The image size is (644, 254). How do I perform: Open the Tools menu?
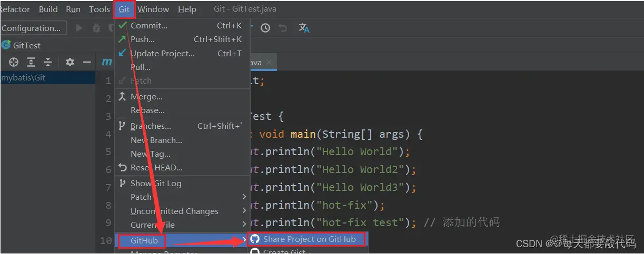(x=100, y=9)
